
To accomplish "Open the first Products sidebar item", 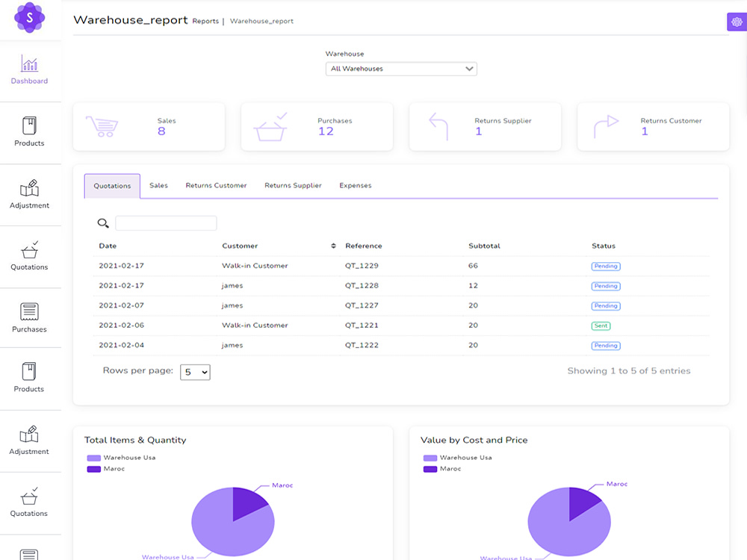I will [29, 132].
